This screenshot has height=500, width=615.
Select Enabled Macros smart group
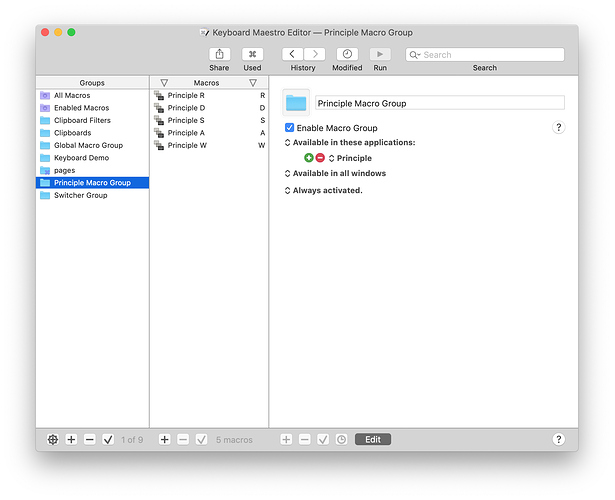pyautogui.click(x=92, y=108)
